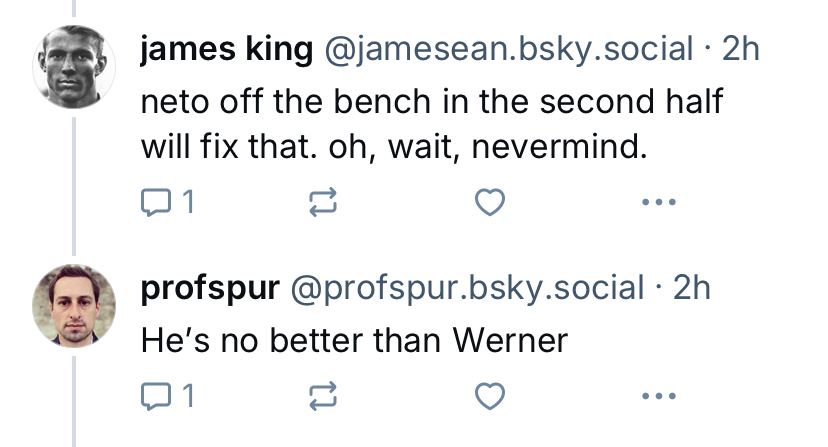828x447 pixels.
Task: Open more options on profspur's post
Action: click(658, 397)
